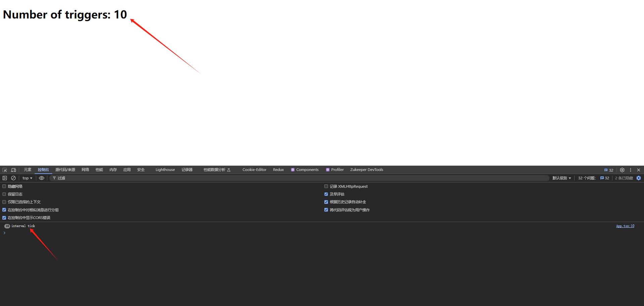Clear the console with the ban icon
This screenshot has width=644, height=306.
pos(13,178)
